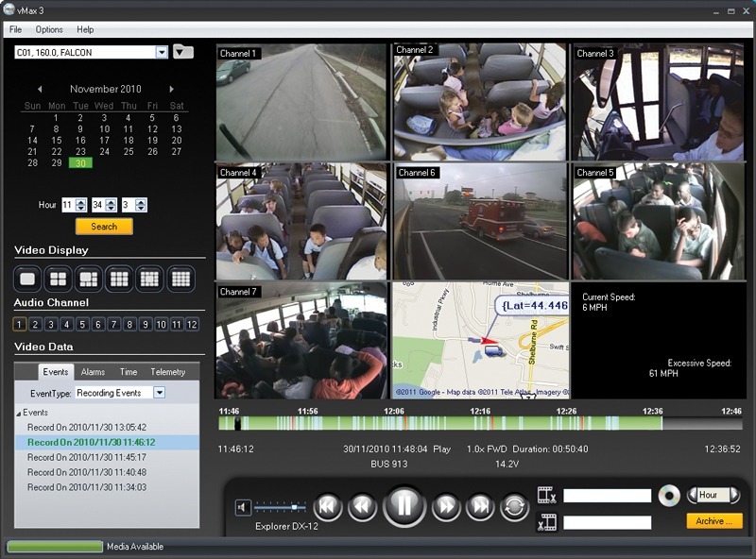Enable audio channel 8

click(129, 324)
